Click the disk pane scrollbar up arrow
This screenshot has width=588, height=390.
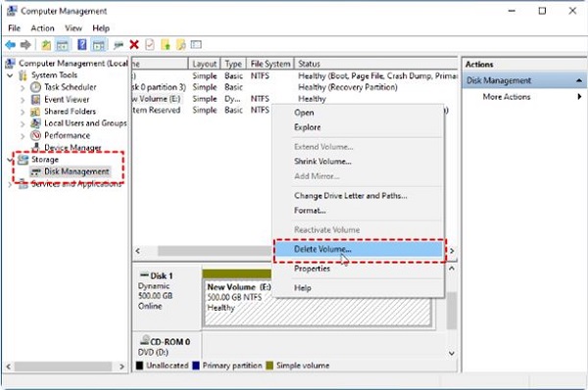(x=452, y=268)
